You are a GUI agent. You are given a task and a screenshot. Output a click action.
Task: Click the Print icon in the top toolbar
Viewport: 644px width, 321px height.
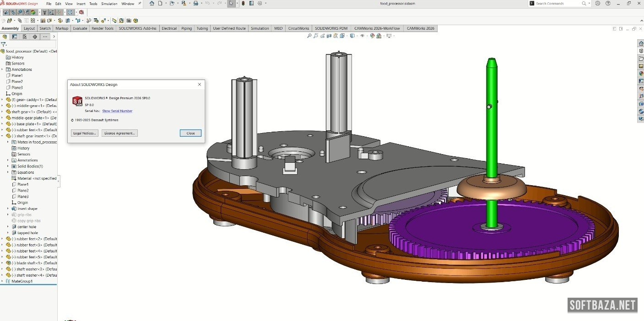(x=195, y=3)
